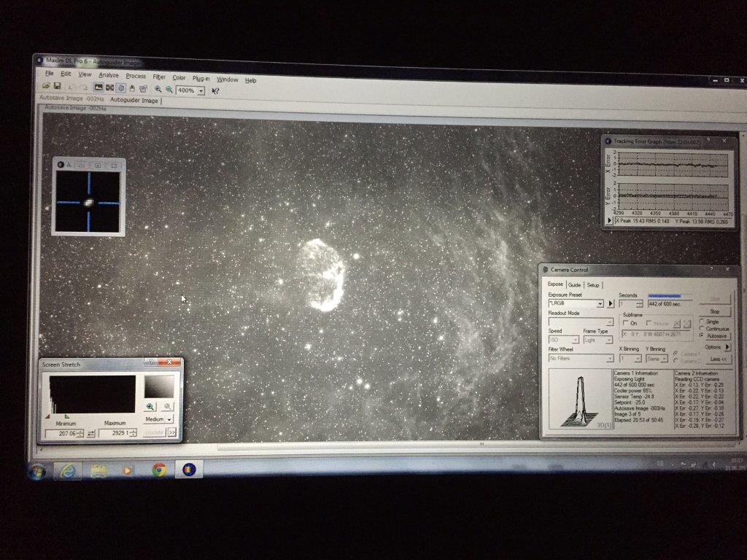Click the Tracking Error Graph play arrow
The height and width of the screenshot is (560, 747).
coord(609,220)
